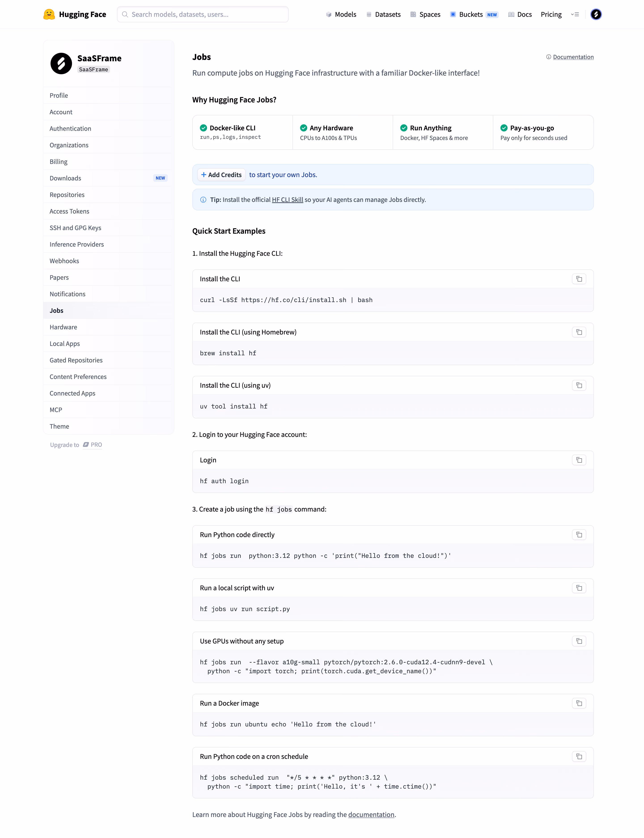Open SSH and GPG Keys settings
The image size is (644, 838).
click(108, 228)
